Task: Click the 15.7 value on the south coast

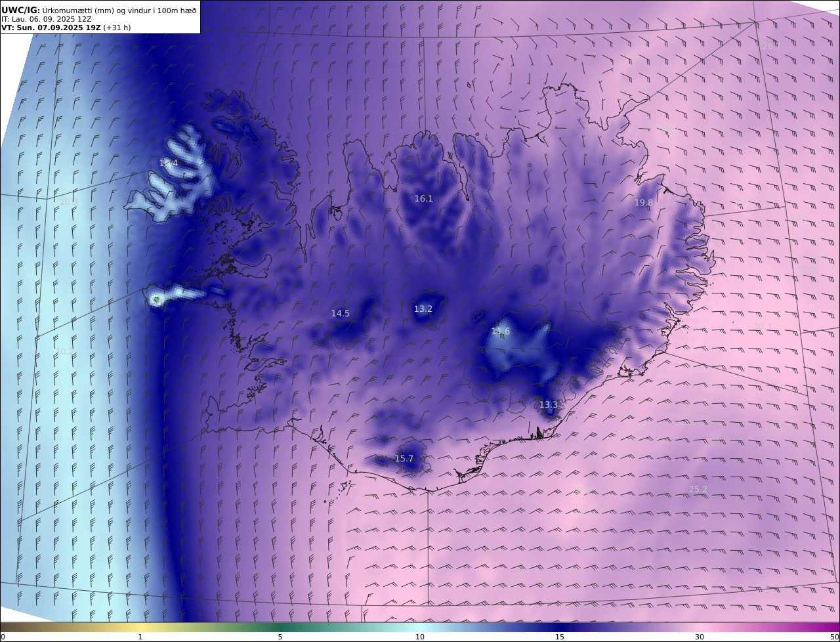Action: tap(404, 459)
